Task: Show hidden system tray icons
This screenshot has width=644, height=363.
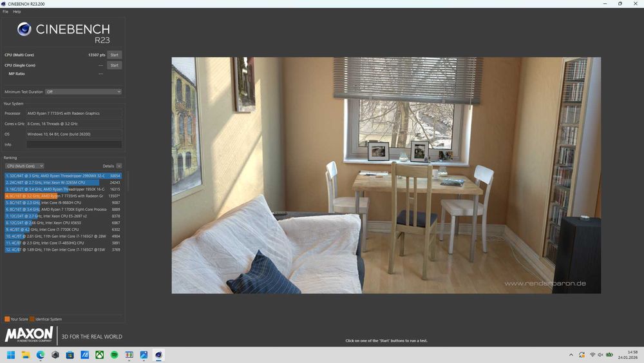Action: pyautogui.click(x=571, y=355)
